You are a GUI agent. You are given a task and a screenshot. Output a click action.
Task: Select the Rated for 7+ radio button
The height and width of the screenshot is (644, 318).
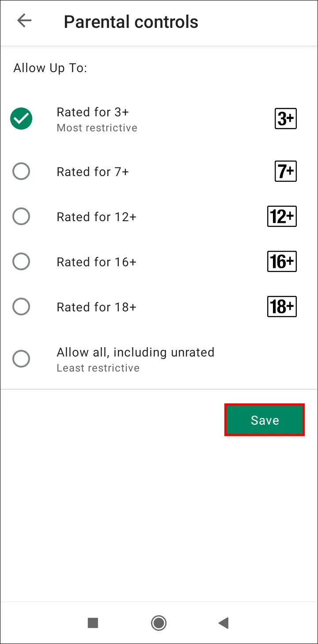tap(21, 171)
